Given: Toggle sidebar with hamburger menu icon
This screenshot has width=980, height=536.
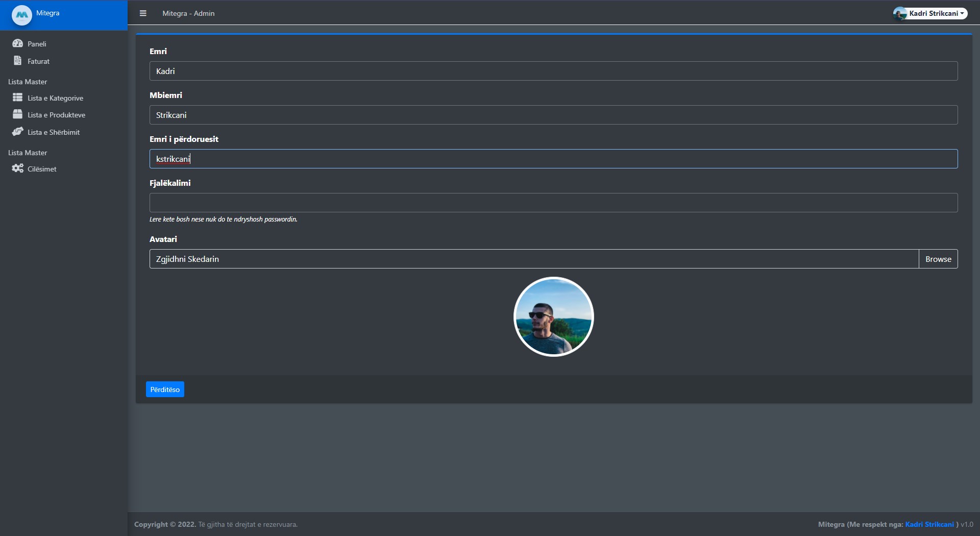Looking at the screenshot, I should pos(143,13).
